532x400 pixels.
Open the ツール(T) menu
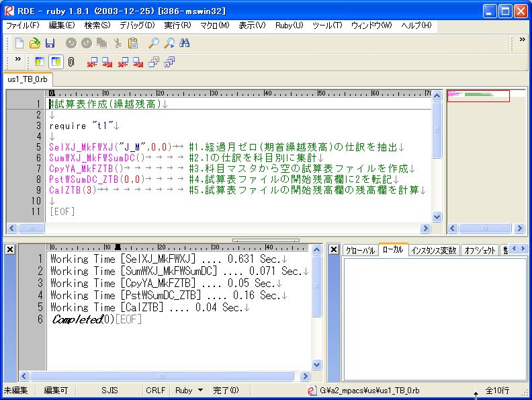(x=327, y=26)
